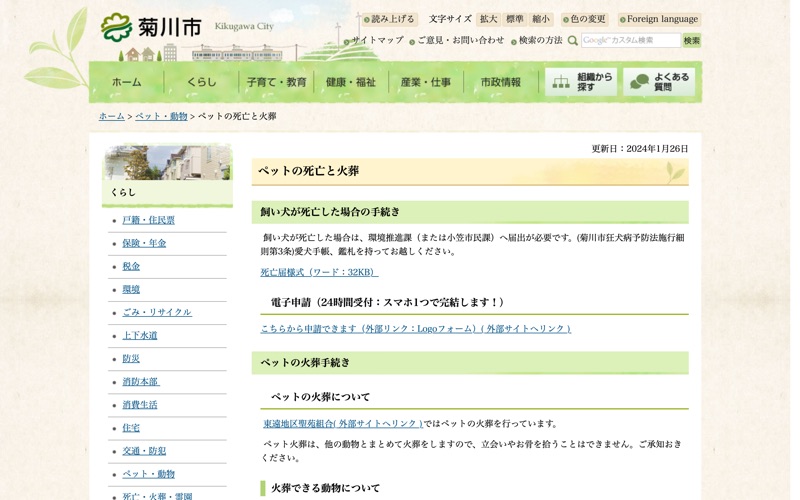
Task: Open 上下水道 in the sidebar
Action: coord(140,336)
